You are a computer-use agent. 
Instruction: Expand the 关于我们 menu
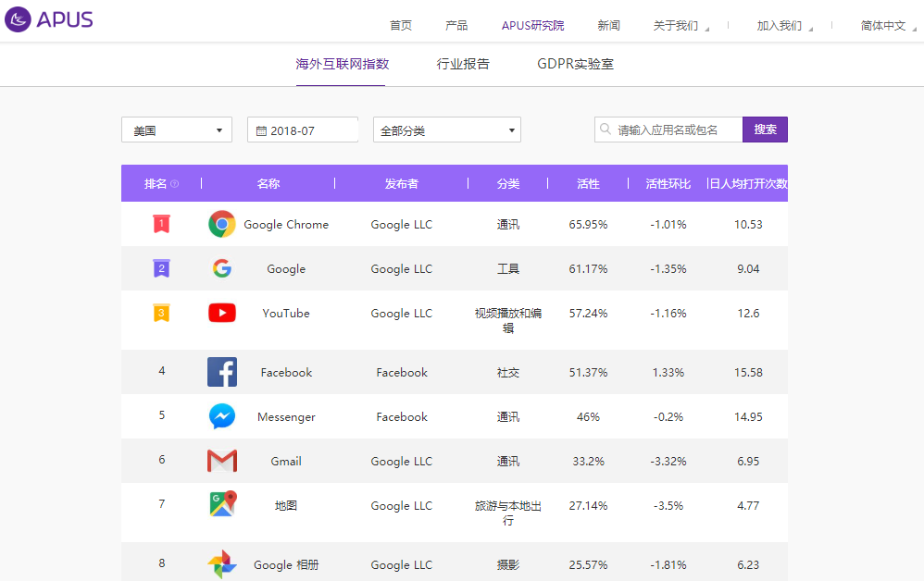click(681, 26)
